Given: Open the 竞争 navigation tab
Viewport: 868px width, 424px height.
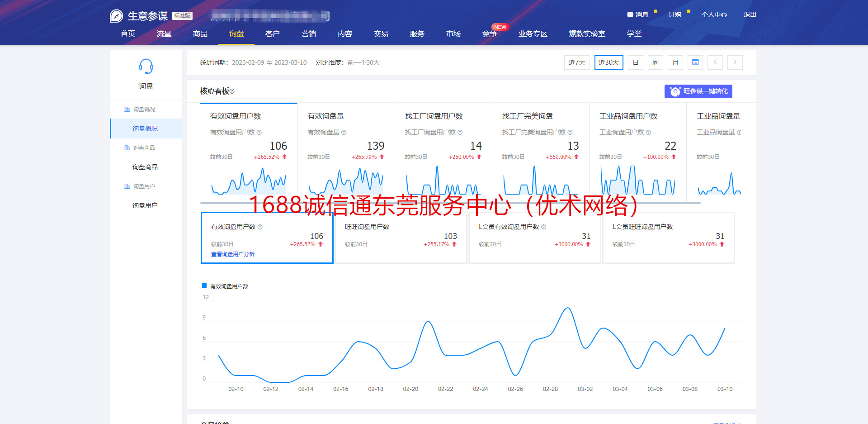Looking at the screenshot, I should [x=489, y=34].
